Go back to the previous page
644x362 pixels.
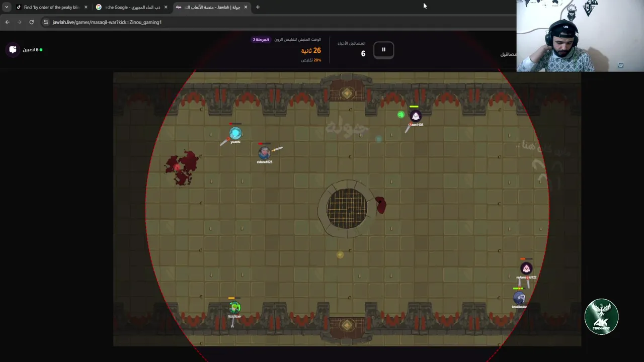tap(7, 22)
